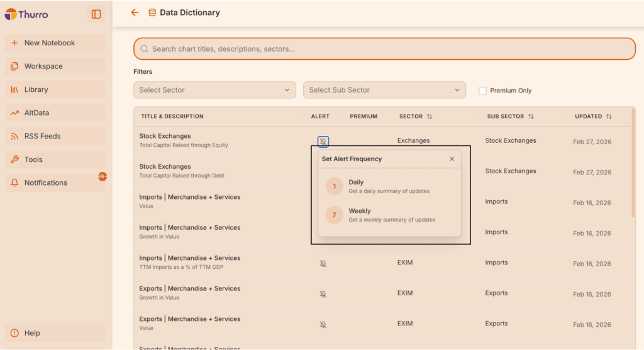
Task: Open the Notifications section
Action: tap(55, 183)
